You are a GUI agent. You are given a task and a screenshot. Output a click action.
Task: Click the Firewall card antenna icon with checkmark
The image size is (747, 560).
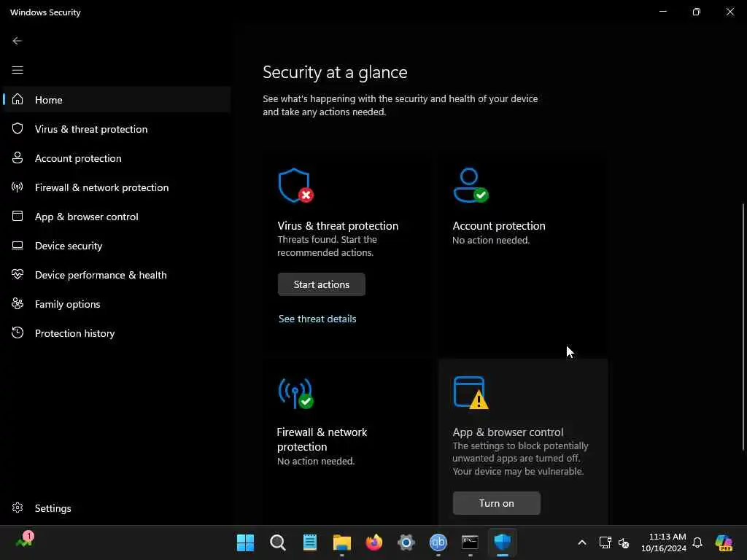(x=296, y=393)
